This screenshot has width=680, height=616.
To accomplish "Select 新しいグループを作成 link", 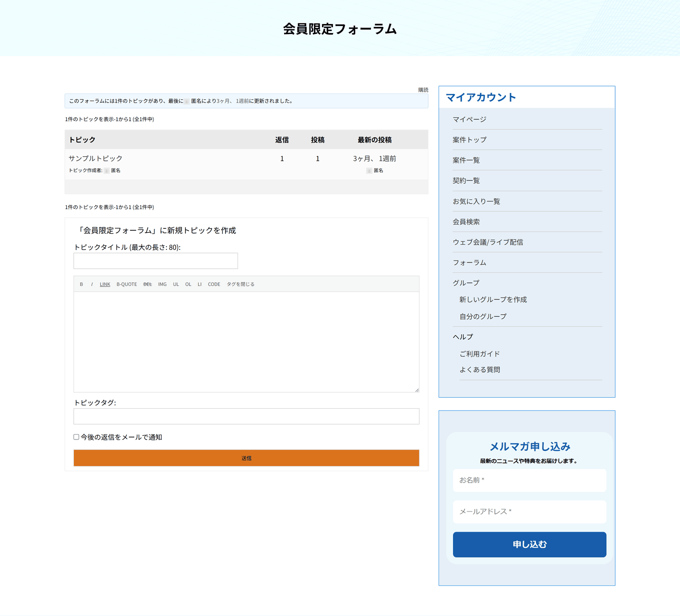I will tap(493, 299).
